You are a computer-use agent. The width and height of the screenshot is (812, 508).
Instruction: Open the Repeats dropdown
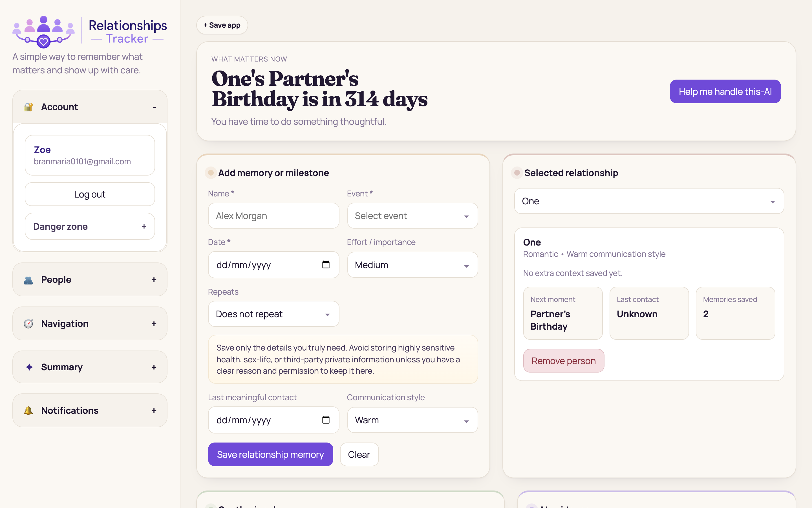273,314
